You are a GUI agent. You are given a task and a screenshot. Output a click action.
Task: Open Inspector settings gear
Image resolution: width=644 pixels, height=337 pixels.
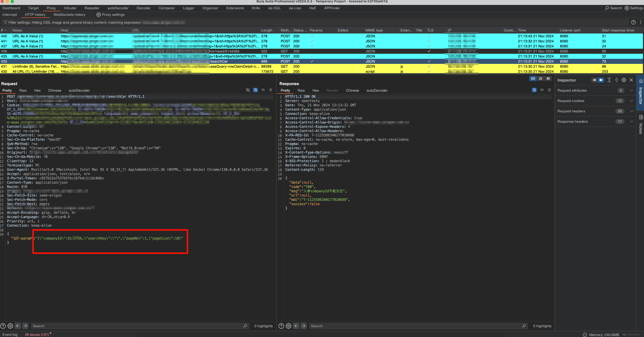click(x=624, y=80)
